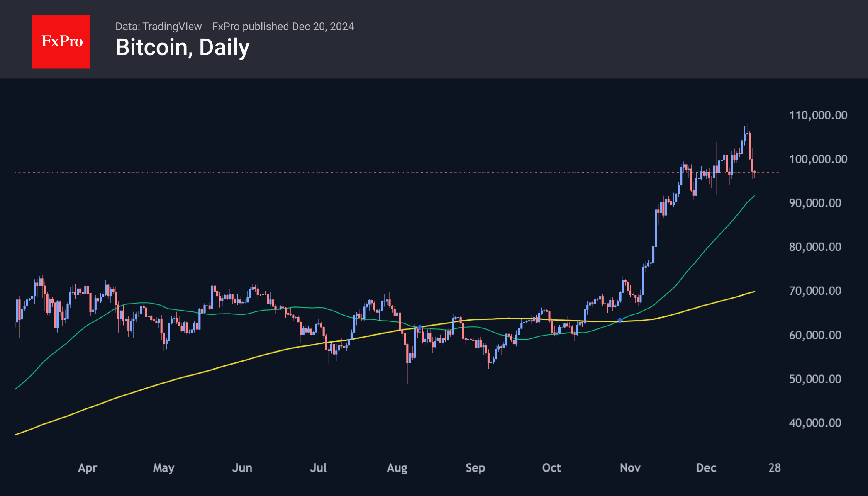
Task: Click the right end of the green moving average
Action: click(753, 197)
